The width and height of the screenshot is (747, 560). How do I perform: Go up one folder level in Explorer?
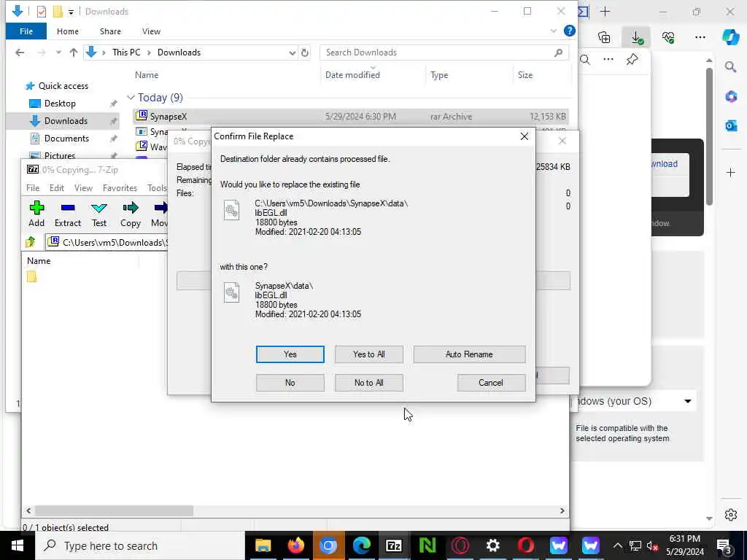[74, 52]
